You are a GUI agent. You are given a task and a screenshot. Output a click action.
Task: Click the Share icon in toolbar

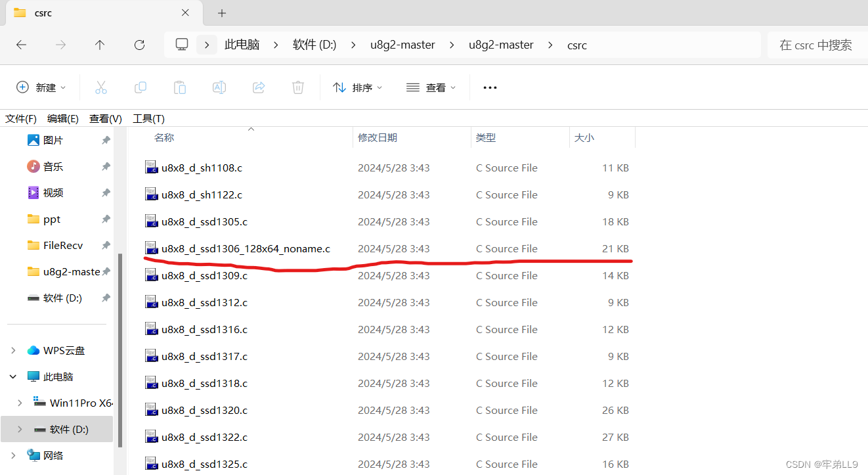259,87
